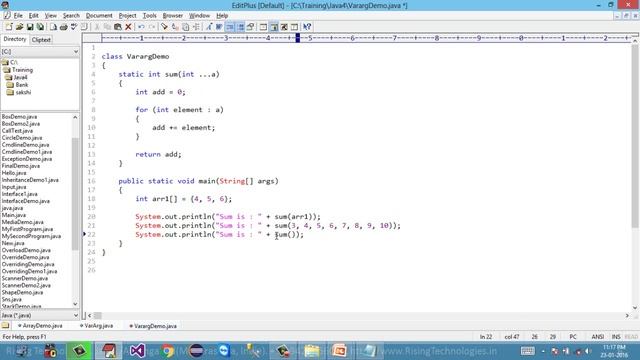640x360 pixels.
Task: Click the Find in Files toolbar icon
Action: tap(186, 27)
